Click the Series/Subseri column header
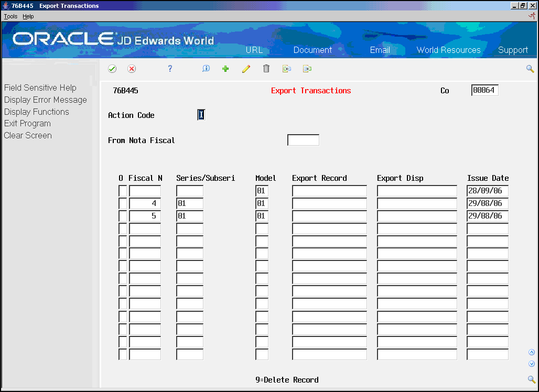 (206, 178)
